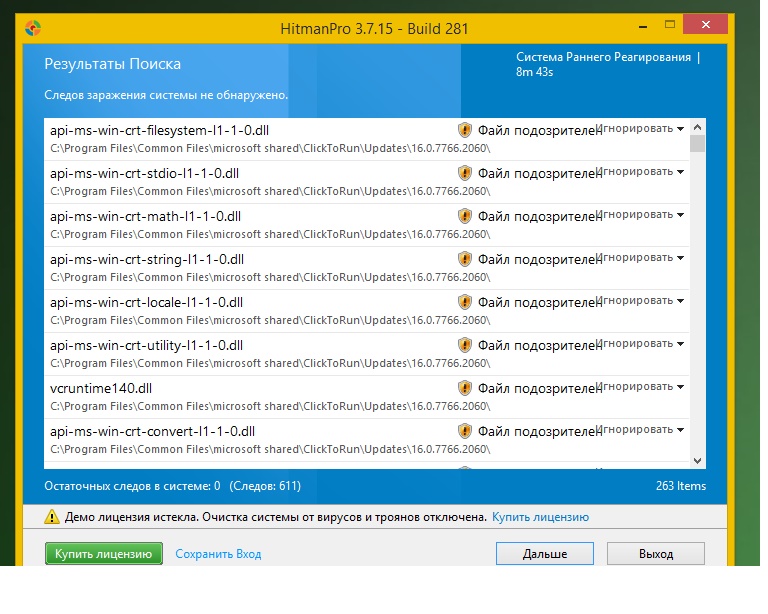Minimize the HitmanPro window
This screenshot has width=768, height=614.
(x=643, y=25)
